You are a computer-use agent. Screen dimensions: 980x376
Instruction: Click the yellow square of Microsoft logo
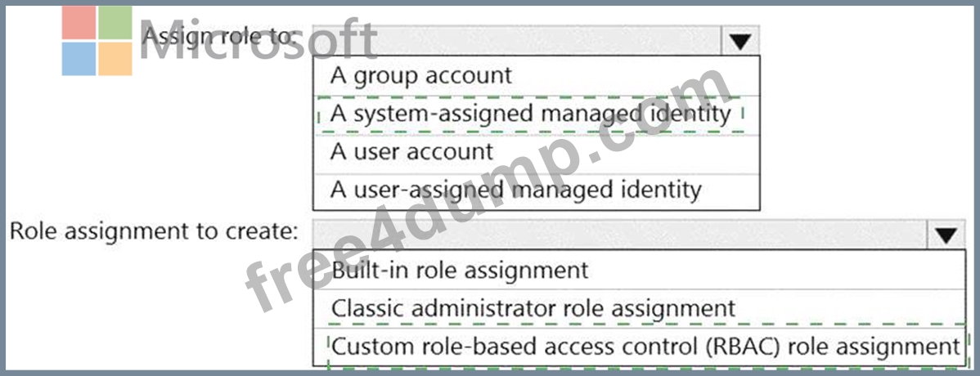(x=115, y=60)
